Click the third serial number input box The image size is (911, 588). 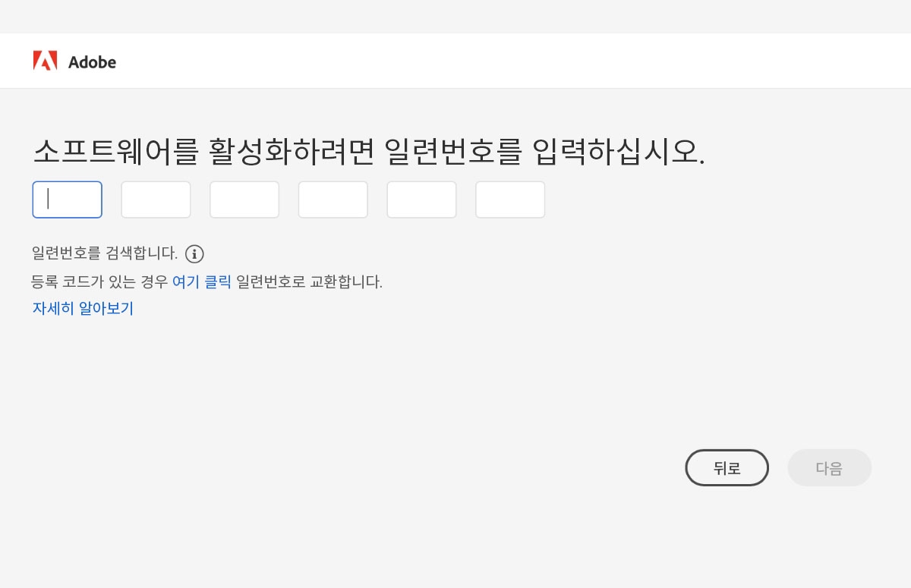point(244,200)
